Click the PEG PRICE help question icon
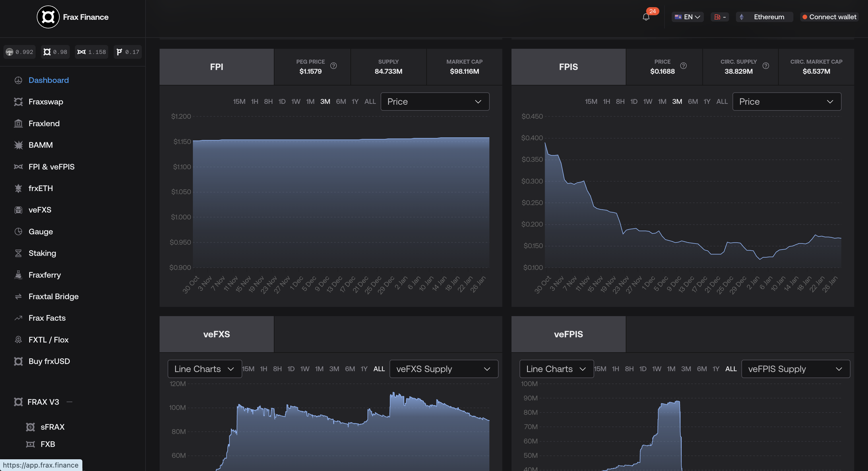Viewport: 868px width, 471px height. point(333,66)
